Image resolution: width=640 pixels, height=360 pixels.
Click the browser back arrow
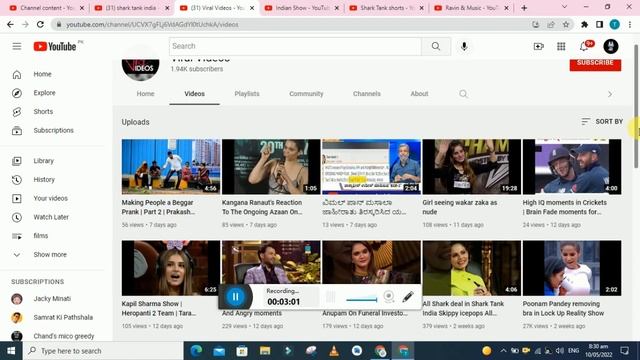(x=10, y=24)
